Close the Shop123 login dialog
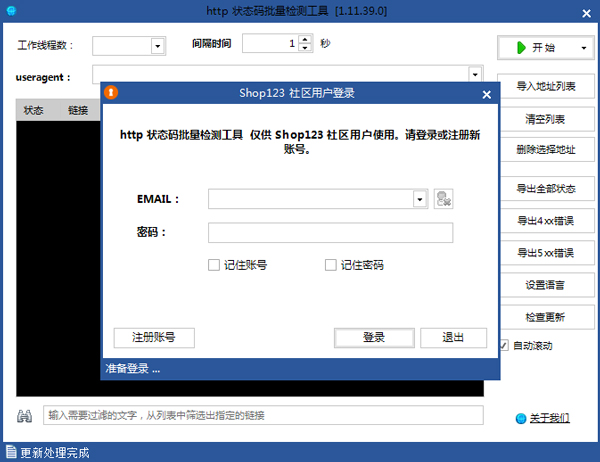Screen dimensions: 600x462 click(x=487, y=94)
